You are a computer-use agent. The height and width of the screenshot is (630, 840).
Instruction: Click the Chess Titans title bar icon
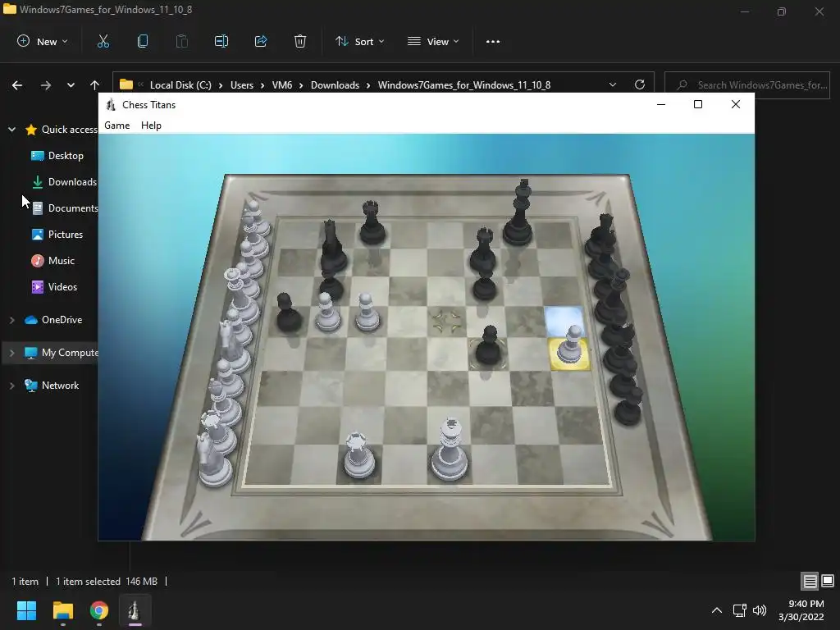point(111,104)
